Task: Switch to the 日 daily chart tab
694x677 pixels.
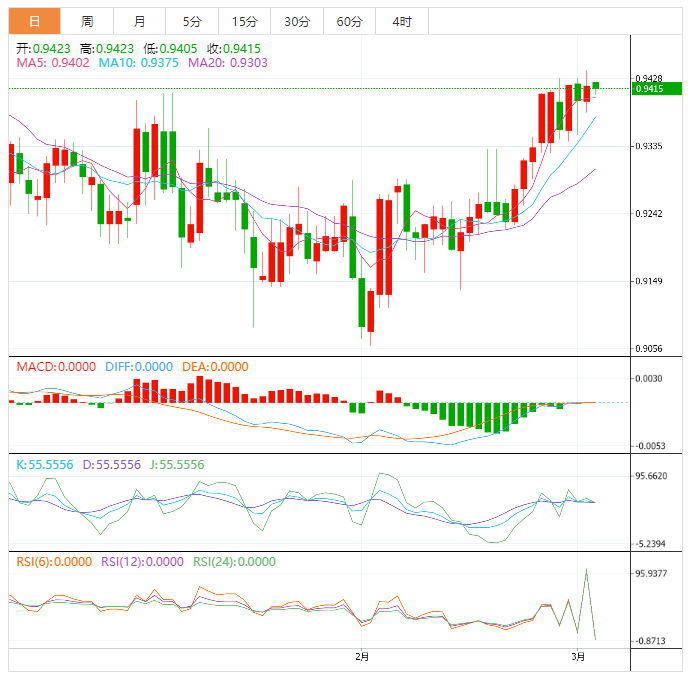Action: tap(34, 21)
